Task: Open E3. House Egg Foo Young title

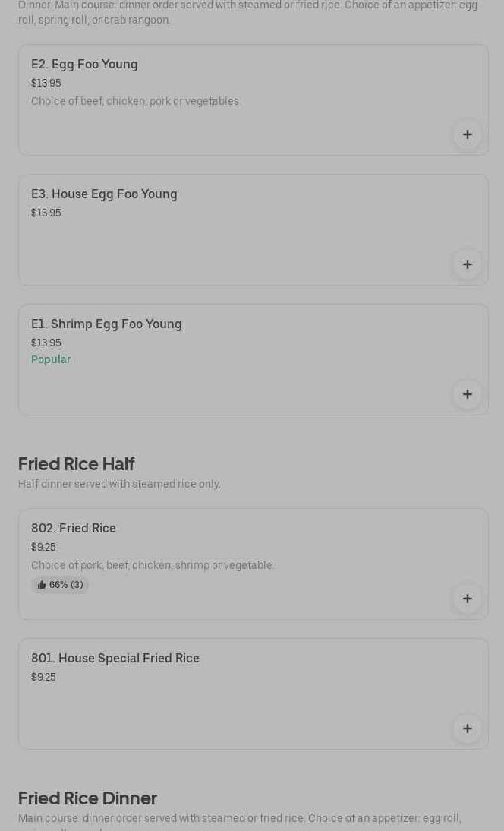Action: click(104, 194)
